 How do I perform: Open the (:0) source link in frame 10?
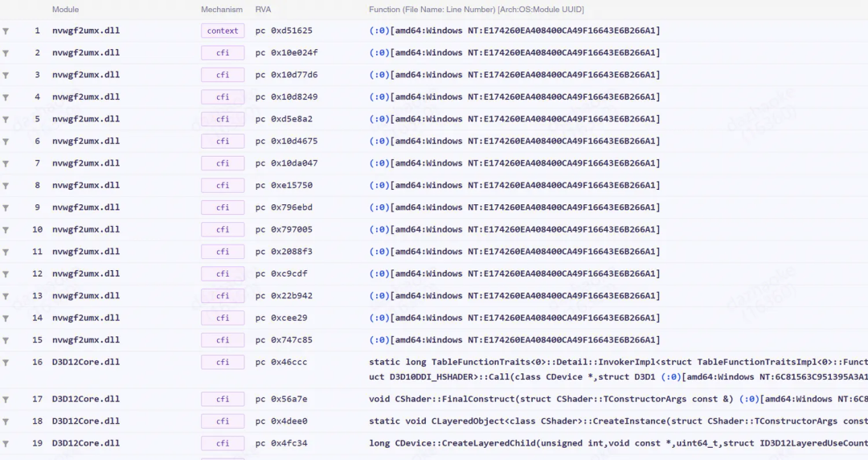click(x=379, y=229)
